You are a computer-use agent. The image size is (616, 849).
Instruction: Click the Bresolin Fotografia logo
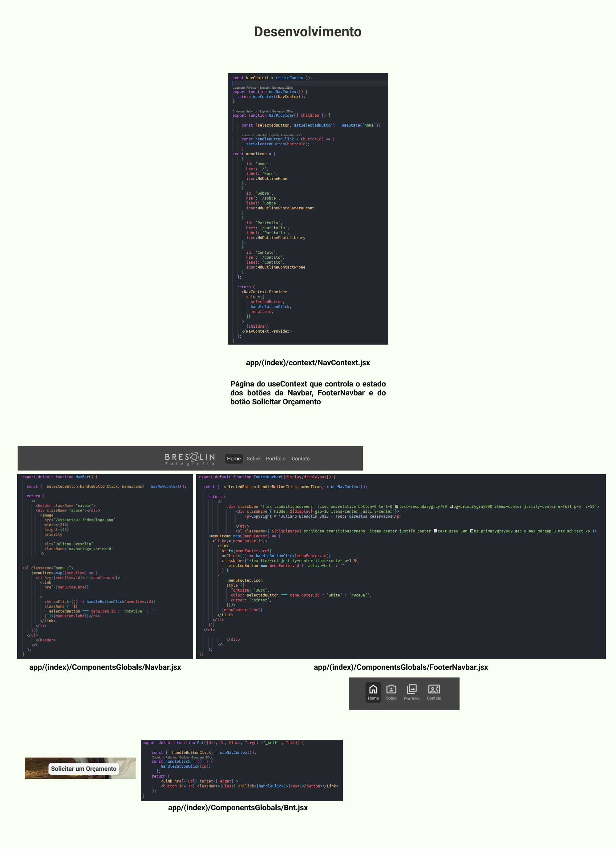click(x=190, y=459)
